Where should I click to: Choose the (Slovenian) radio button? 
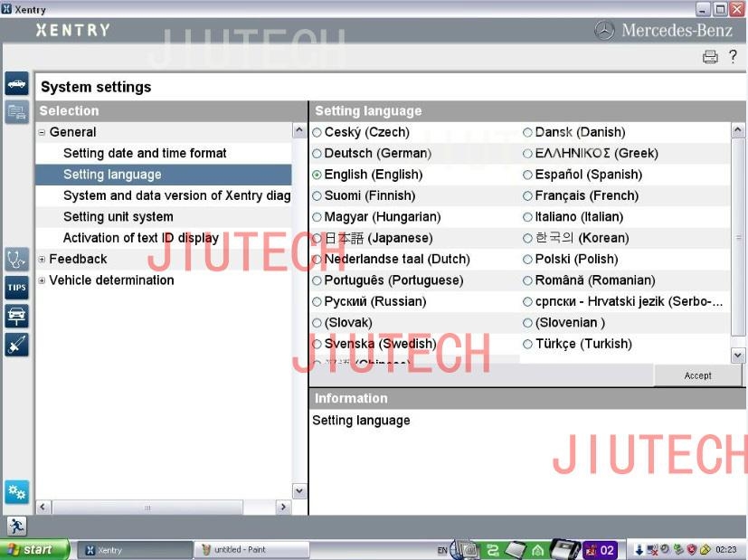click(527, 323)
